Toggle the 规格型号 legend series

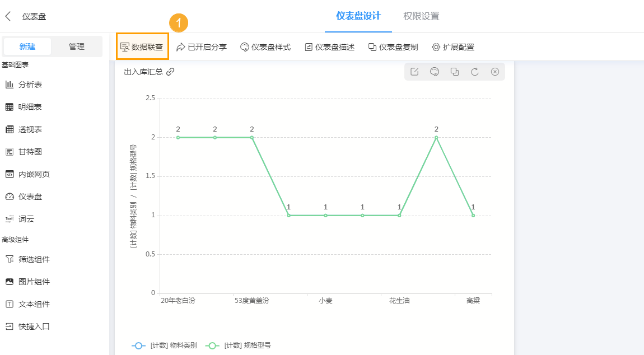tap(238, 345)
